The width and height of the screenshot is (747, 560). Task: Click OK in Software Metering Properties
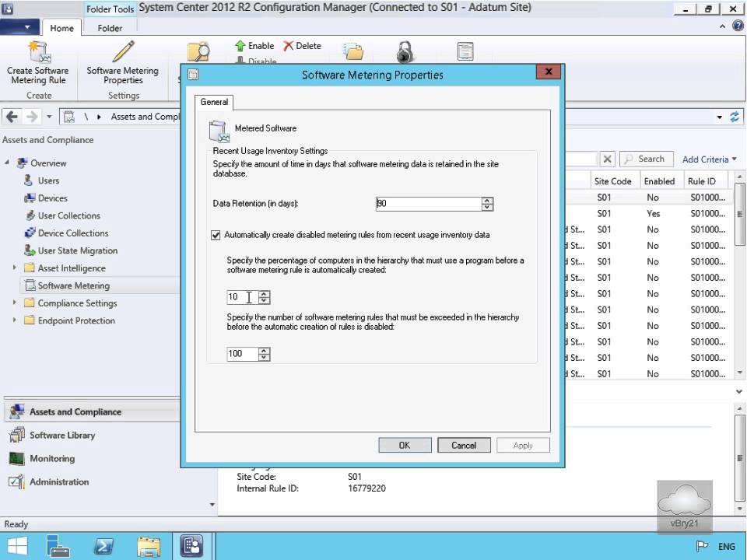point(405,445)
